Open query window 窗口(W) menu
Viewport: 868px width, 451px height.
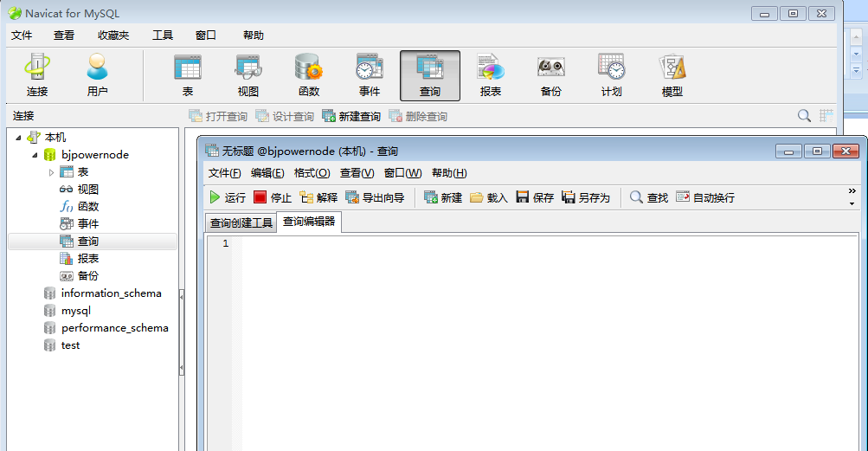click(402, 173)
